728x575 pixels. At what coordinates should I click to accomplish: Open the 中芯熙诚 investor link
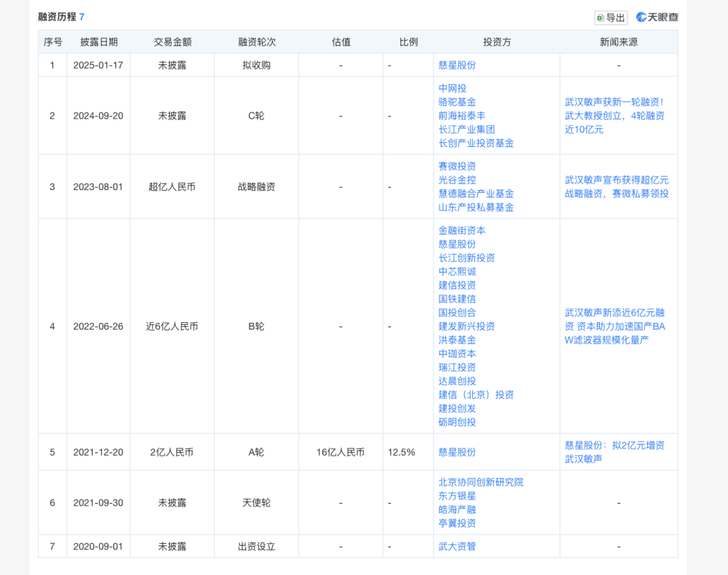pos(457,272)
